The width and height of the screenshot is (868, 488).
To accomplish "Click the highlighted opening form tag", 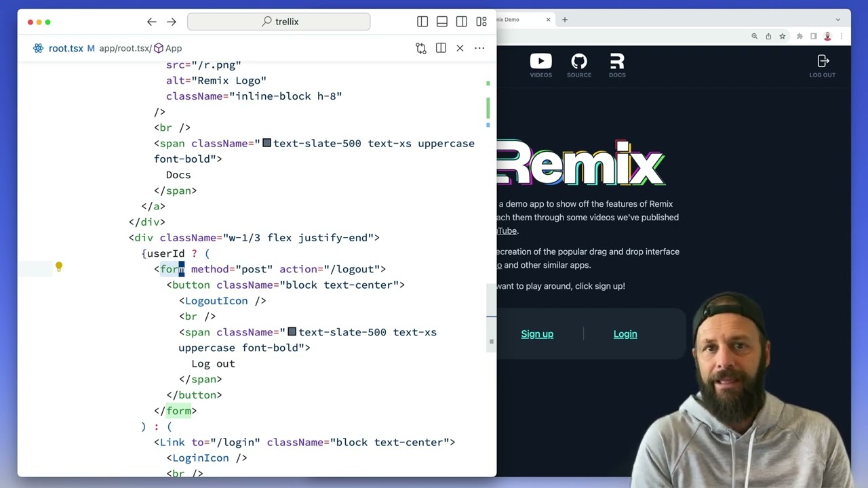I will coord(172,269).
